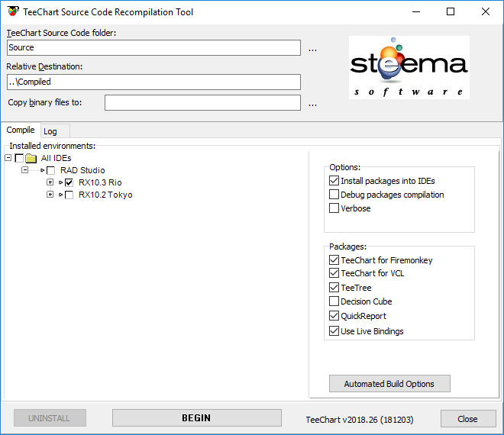Select the All IDEs tree label
Image resolution: width=504 pixels, height=435 pixels.
(x=57, y=158)
